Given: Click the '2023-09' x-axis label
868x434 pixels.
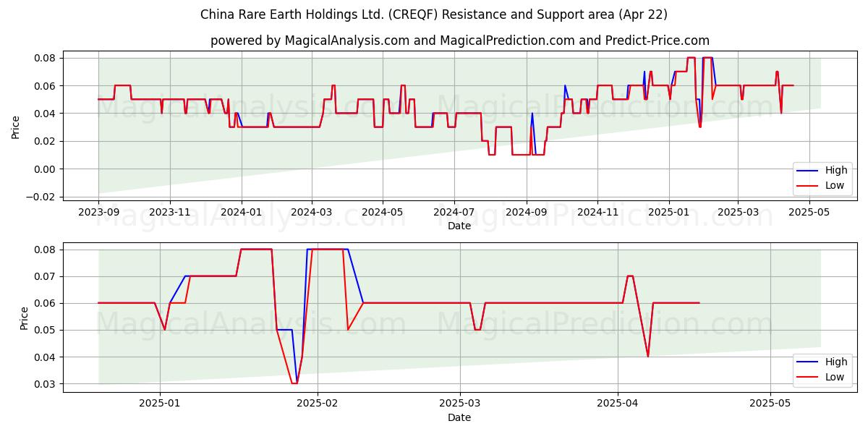Looking at the screenshot, I should [99, 213].
